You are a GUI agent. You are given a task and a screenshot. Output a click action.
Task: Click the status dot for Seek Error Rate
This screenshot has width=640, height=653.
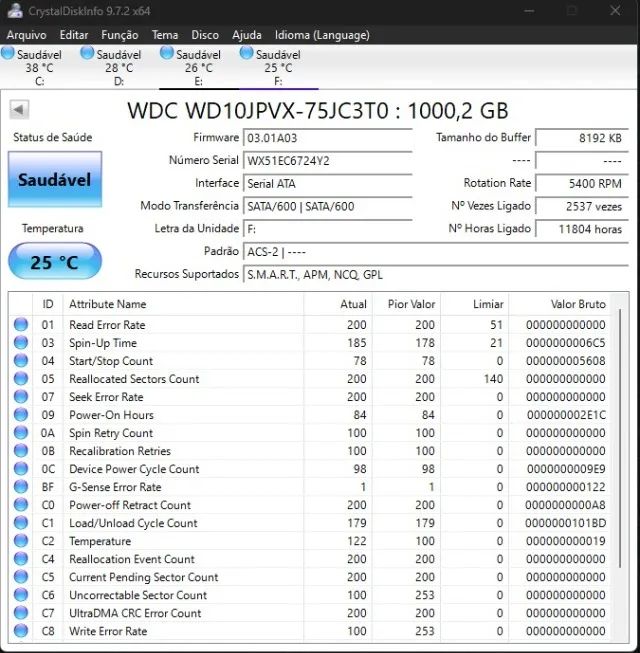coord(21,396)
